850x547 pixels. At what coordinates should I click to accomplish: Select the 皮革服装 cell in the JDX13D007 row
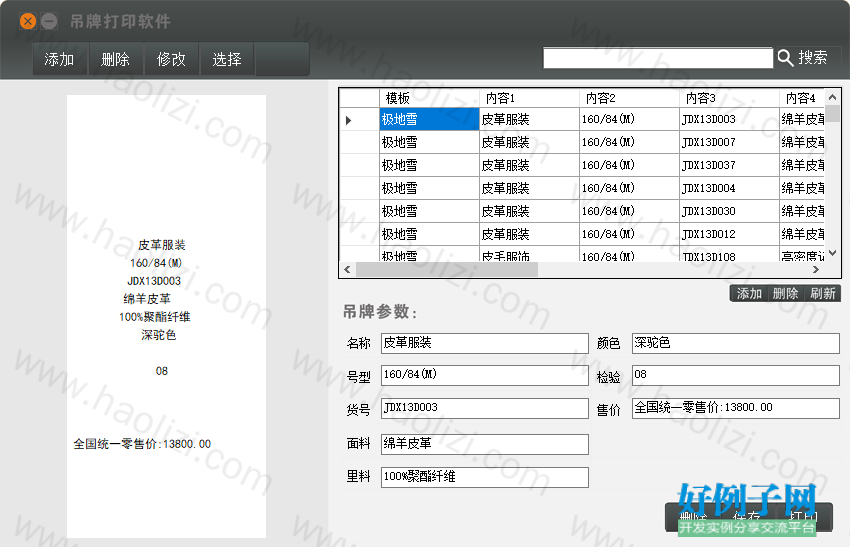tap(529, 142)
